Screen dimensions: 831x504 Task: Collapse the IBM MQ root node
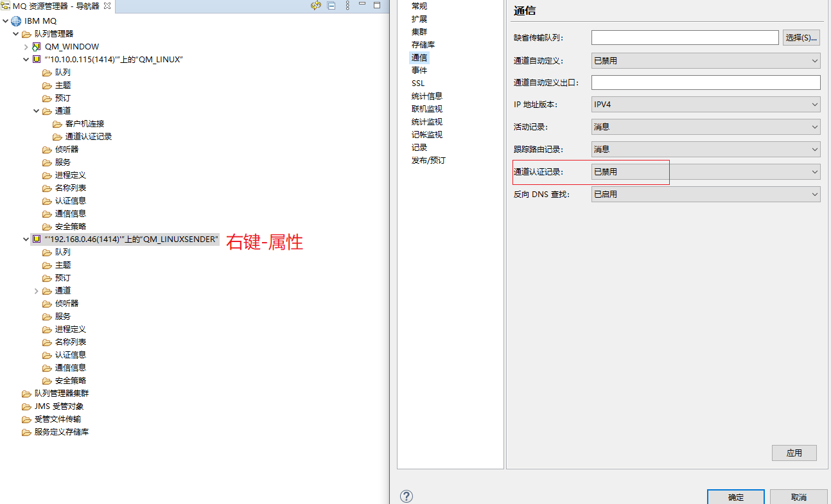point(6,21)
